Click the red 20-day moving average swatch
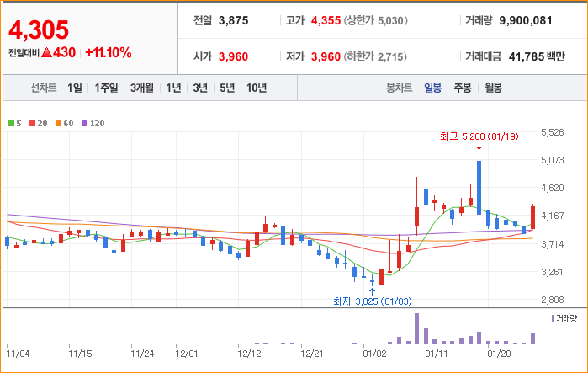588x373 pixels. (32, 124)
